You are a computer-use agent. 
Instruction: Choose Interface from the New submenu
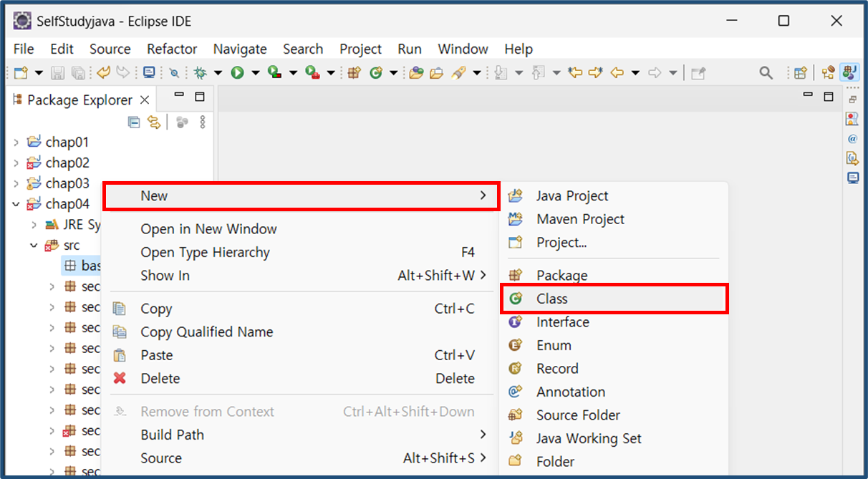click(x=614, y=322)
